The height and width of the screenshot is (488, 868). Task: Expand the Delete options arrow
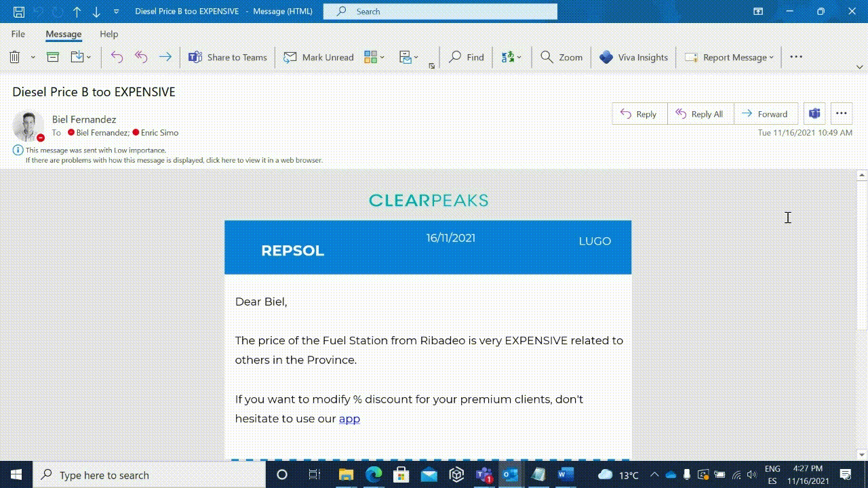(33, 58)
